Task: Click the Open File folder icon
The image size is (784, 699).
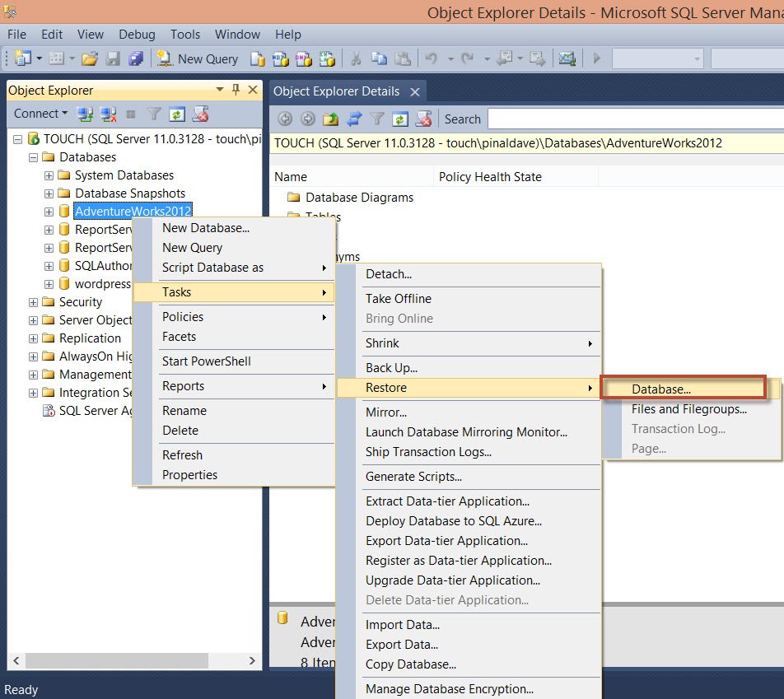Action: pos(90,59)
